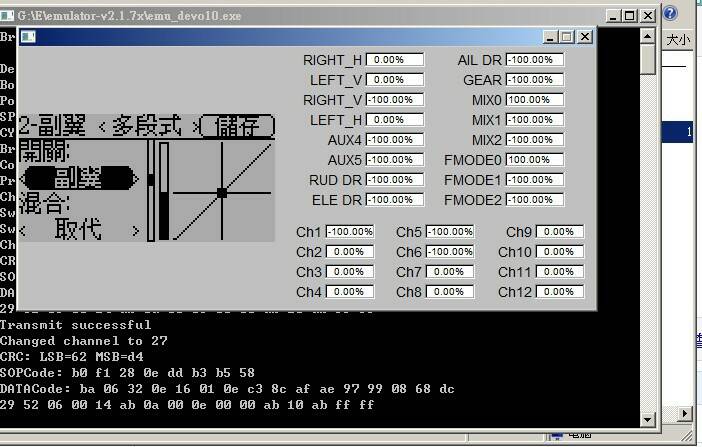Click the blue help question mark icon
Viewport: 702px width, 447px height.
(670, 13)
